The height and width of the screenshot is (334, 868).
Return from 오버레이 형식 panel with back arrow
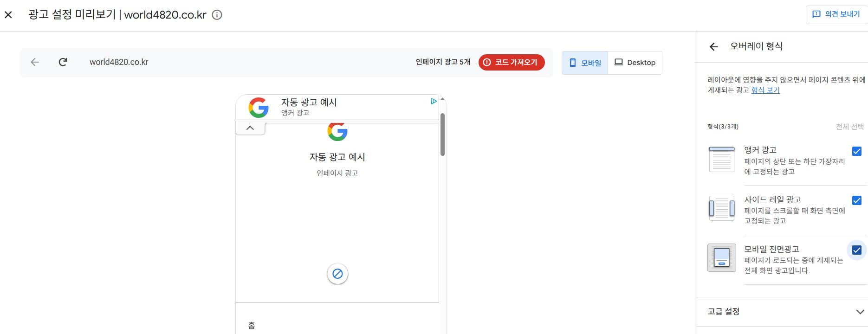(x=714, y=46)
